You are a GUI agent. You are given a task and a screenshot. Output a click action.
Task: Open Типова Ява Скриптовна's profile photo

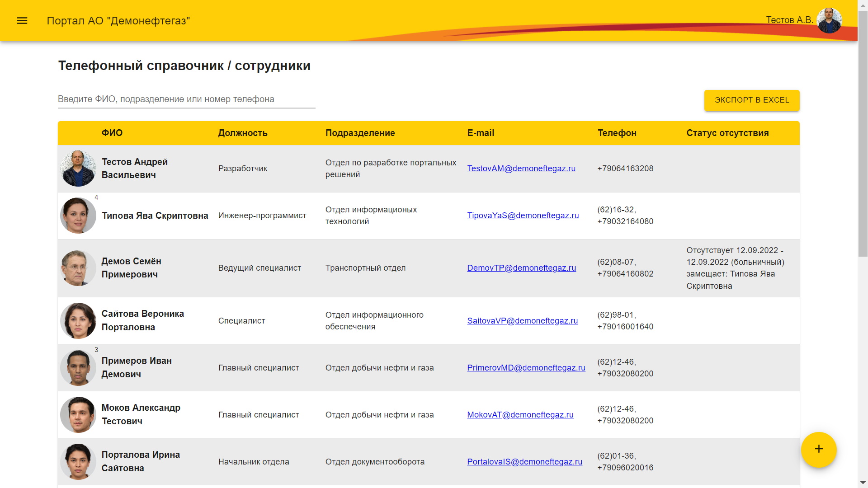click(78, 216)
